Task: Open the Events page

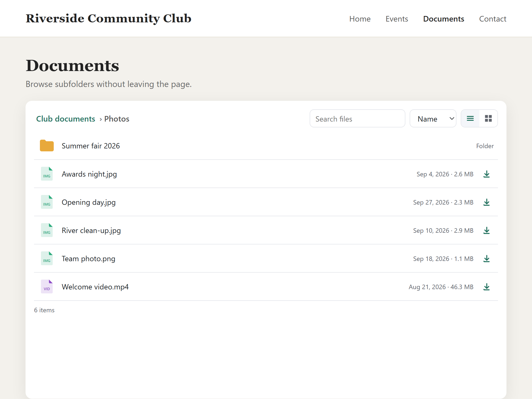Action: tap(397, 19)
